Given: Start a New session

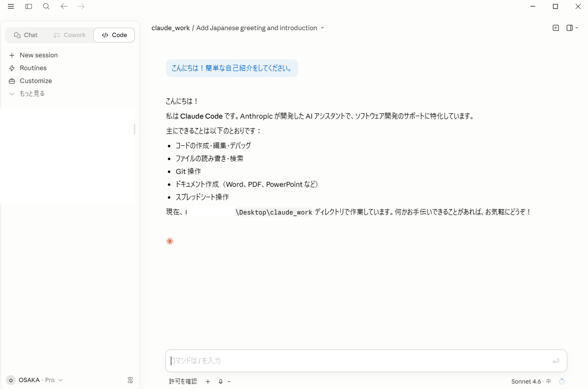Looking at the screenshot, I should point(39,55).
